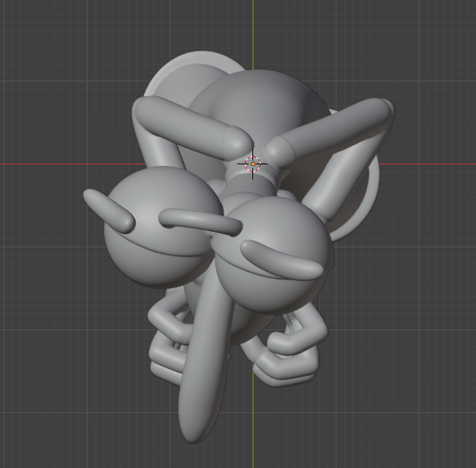Screen dimensions: 476x468
Task: Click the short capsule on the far-left eye
Action: pyautogui.click(x=108, y=211)
